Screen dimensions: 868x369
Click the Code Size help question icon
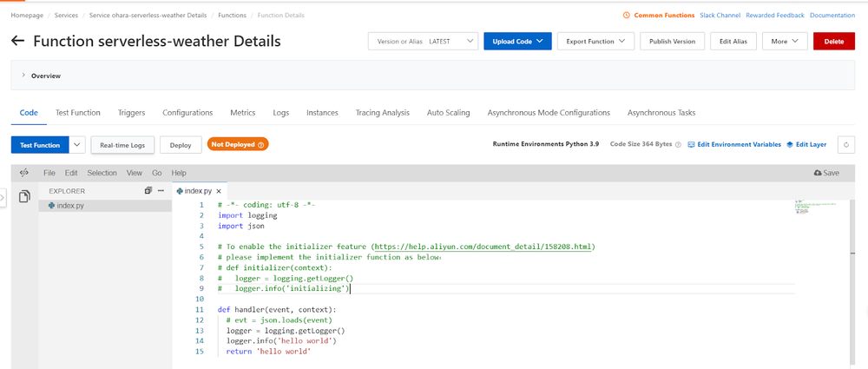click(x=678, y=145)
